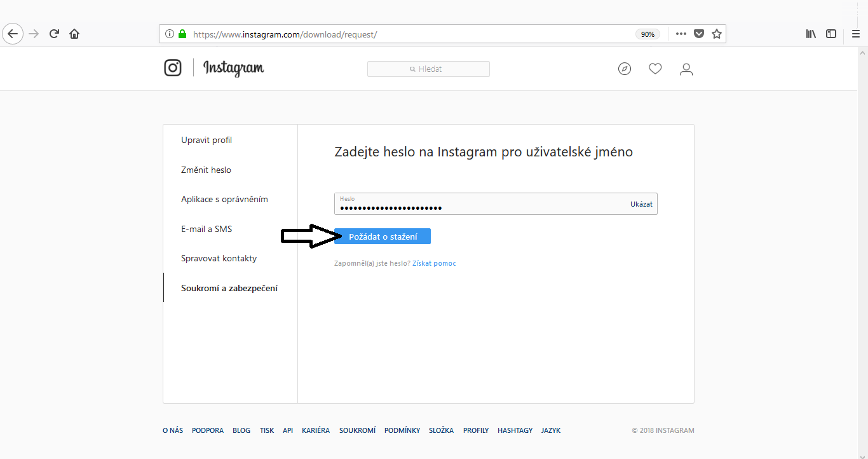
Task: Open Spravovat kontakty section
Action: [219, 259]
